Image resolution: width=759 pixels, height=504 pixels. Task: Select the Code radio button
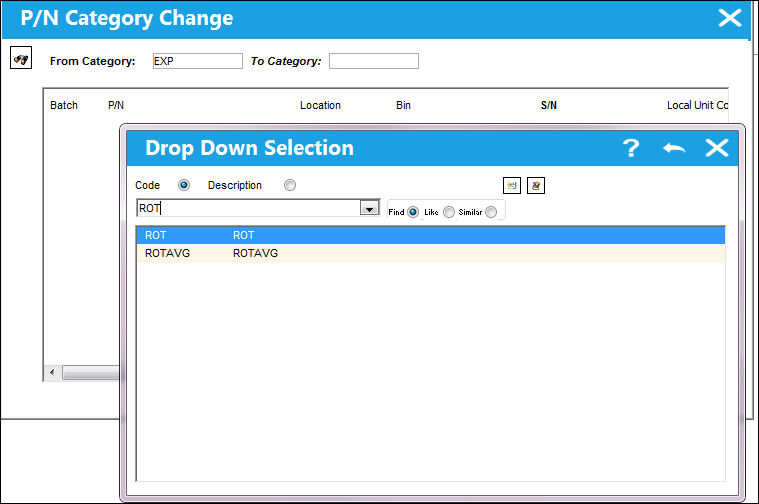coord(184,185)
